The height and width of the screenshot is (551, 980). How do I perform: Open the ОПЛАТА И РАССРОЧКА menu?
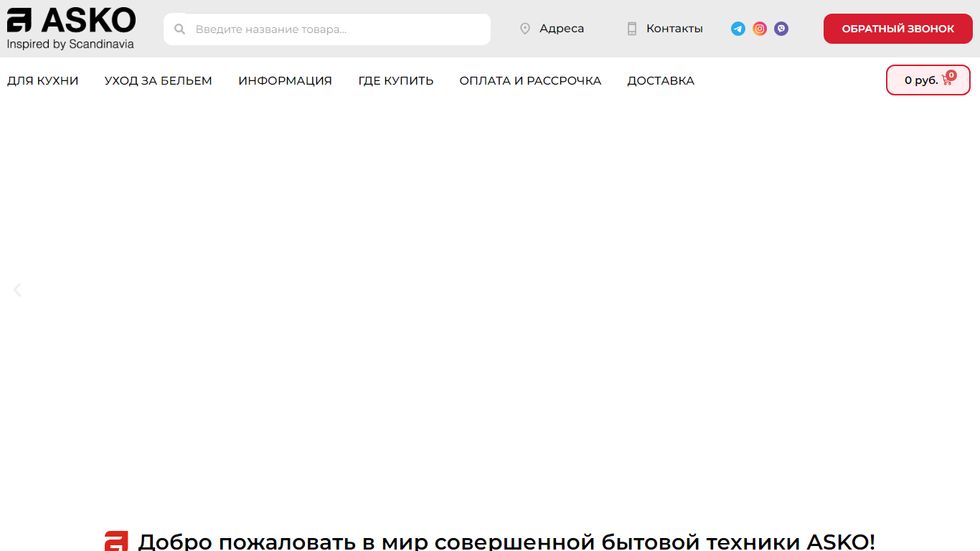click(x=531, y=80)
